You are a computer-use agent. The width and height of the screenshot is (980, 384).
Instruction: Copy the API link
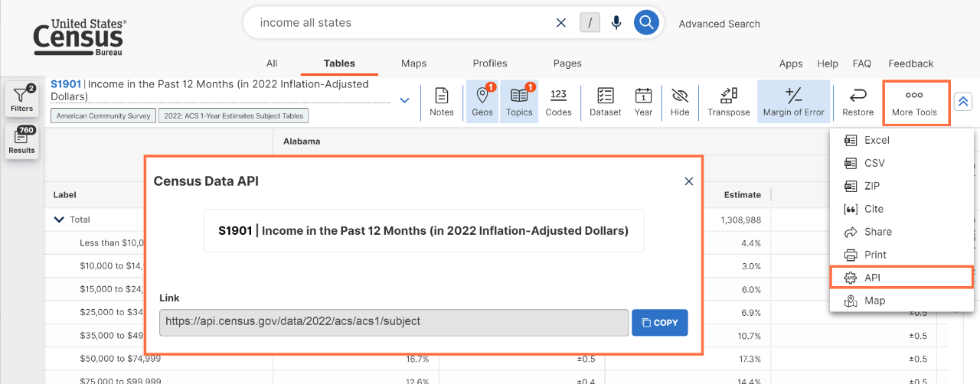point(659,322)
